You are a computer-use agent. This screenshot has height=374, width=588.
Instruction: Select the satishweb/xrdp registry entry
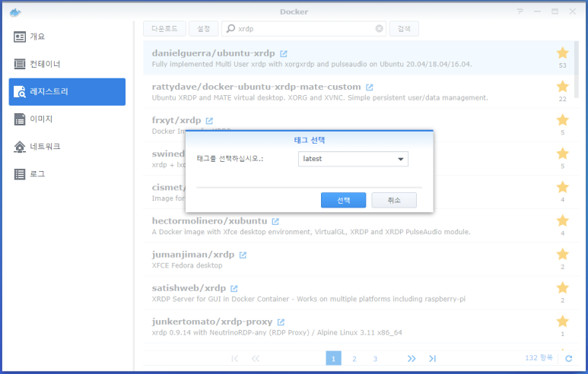click(x=342, y=295)
